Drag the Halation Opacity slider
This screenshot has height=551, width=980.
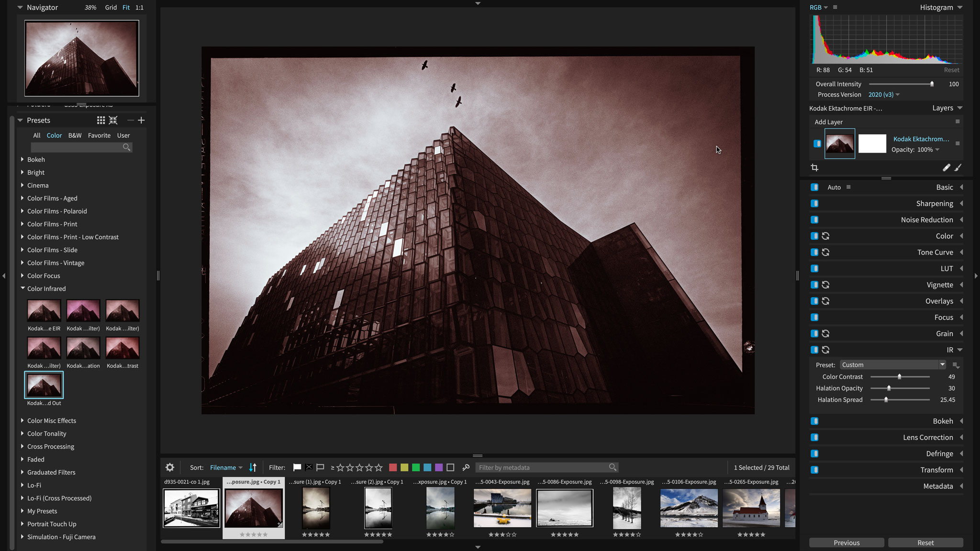(x=889, y=388)
